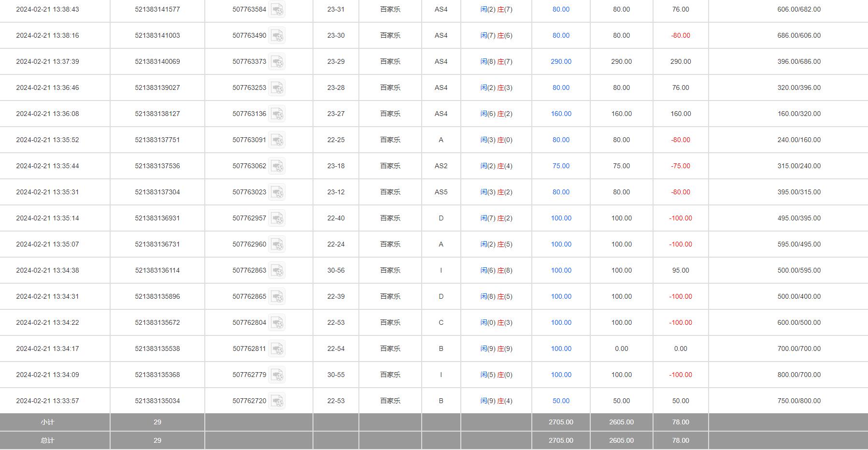Click the 95.00 win/loss value
Viewport: 868px width, 450px height.
(x=681, y=270)
